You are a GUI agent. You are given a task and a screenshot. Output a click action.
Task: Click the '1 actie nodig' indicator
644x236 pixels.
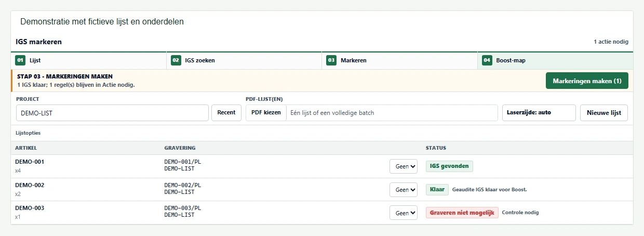611,42
